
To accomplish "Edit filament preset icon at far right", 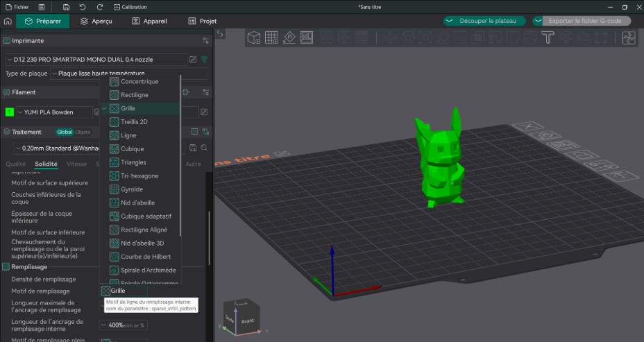I will pos(204,112).
